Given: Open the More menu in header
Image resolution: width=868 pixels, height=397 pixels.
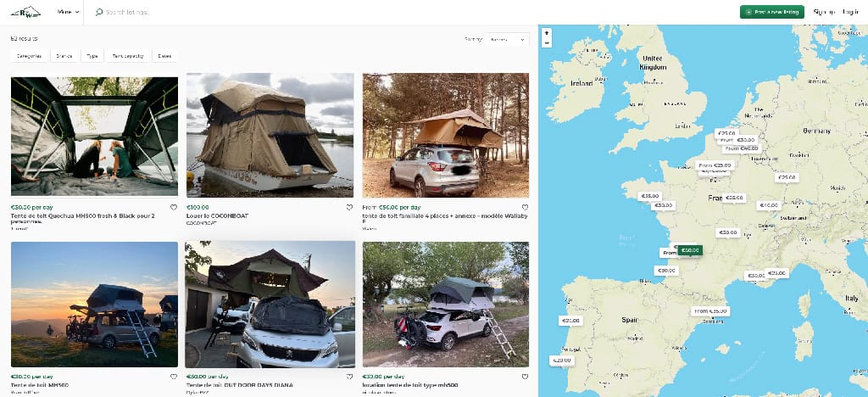Looking at the screenshot, I should tap(68, 12).
